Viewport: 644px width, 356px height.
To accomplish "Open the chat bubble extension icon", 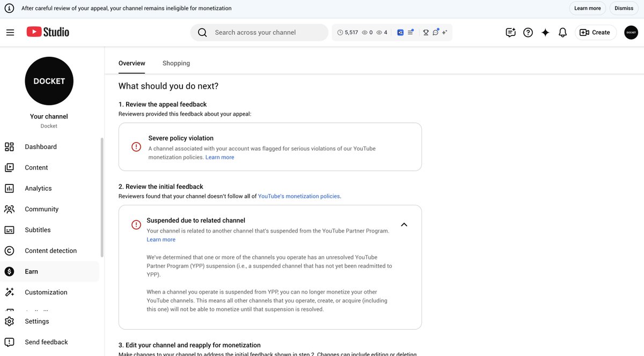I will pos(436,32).
